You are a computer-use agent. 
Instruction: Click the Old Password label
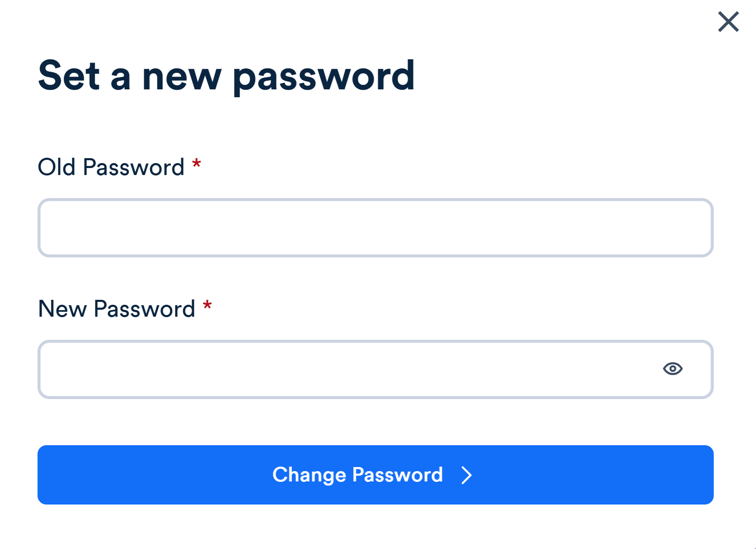click(111, 166)
